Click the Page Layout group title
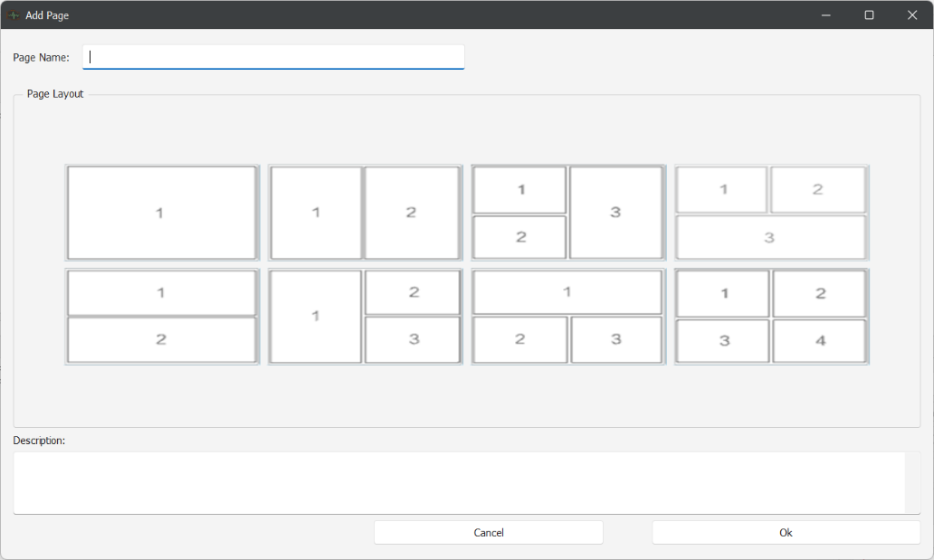Image resolution: width=934 pixels, height=560 pixels. pos(55,94)
